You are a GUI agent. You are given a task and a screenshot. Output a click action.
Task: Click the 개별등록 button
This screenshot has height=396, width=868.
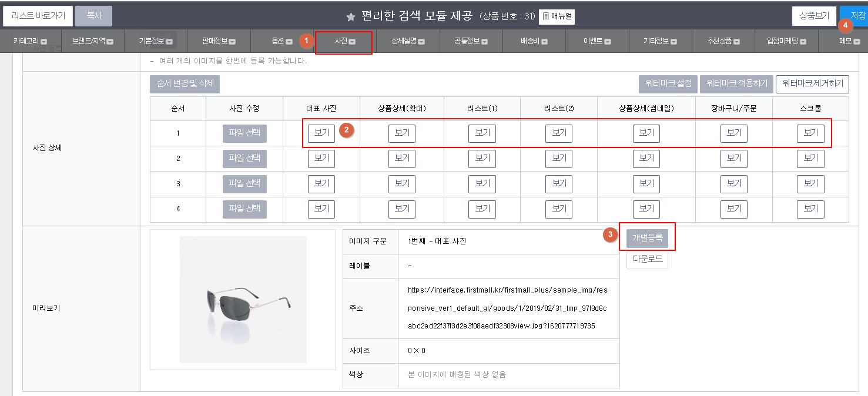tap(647, 238)
